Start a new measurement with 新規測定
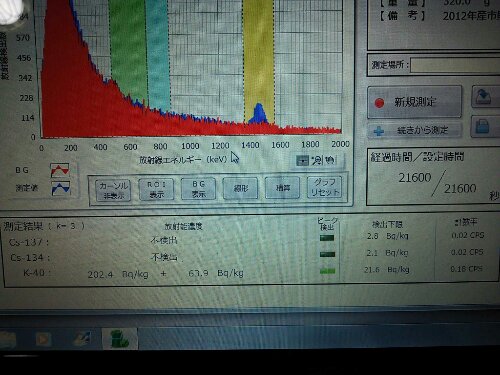This screenshot has height=375, width=500. point(414,102)
